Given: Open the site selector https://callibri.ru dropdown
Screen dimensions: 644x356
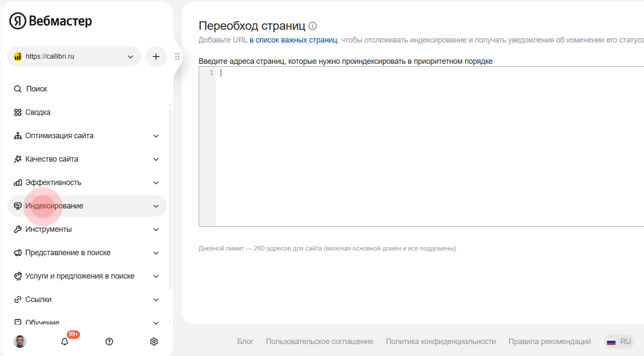Looking at the screenshot, I should [x=74, y=57].
